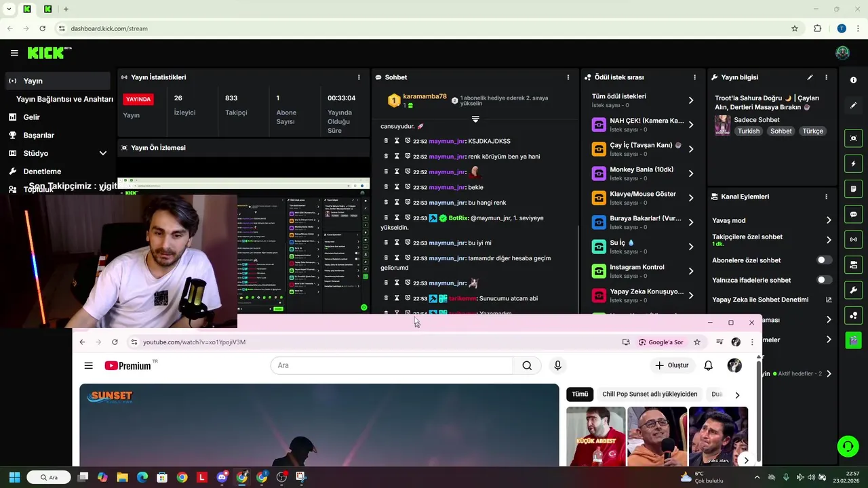Click the info icon in right sidebar
The width and height of the screenshot is (868, 488).
coord(853,80)
